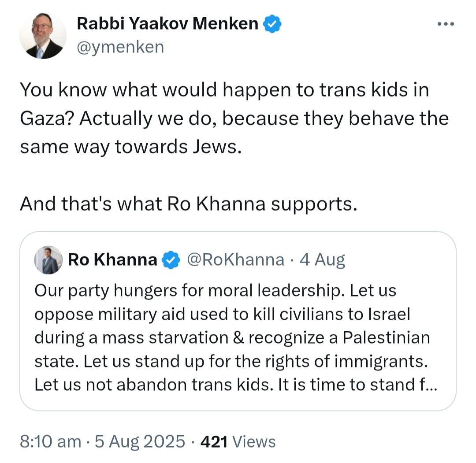Click the "4 Aug" date on quoted tweet
Image resolution: width=476 pixels, height=463 pixels.
pos(322,260)
